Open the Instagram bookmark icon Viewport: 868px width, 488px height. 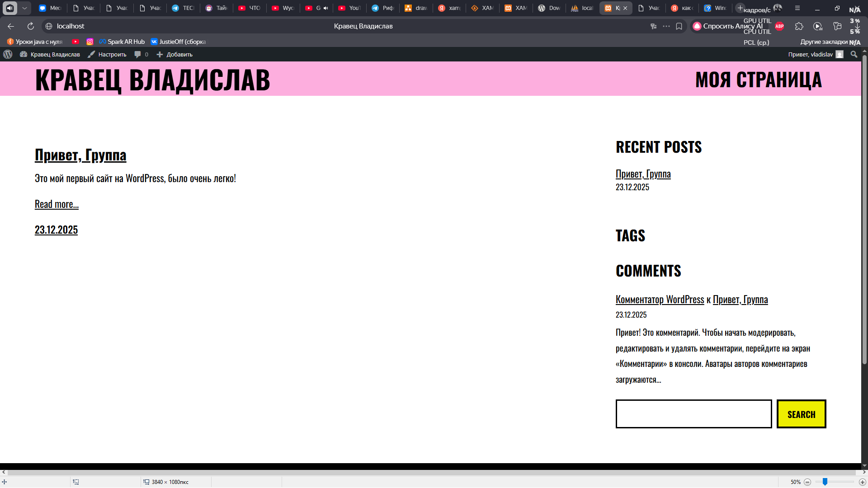point(90,42)
